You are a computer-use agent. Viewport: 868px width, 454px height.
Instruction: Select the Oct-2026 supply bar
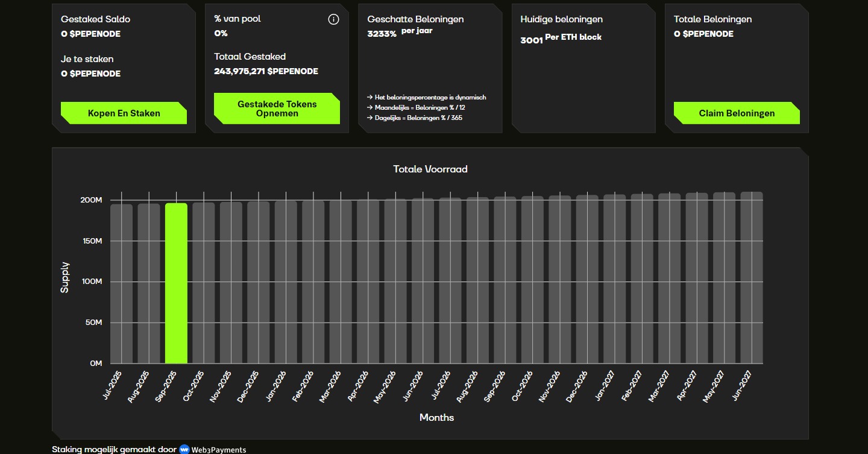tap(533, 280)
